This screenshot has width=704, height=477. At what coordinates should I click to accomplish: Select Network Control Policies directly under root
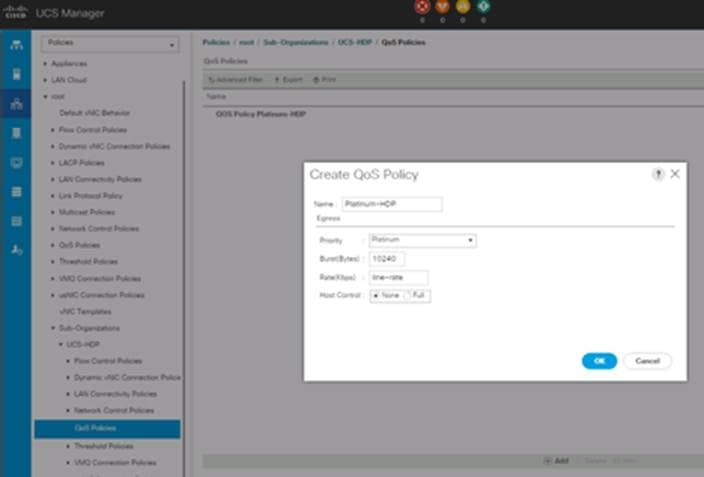(x=99, y=229)
